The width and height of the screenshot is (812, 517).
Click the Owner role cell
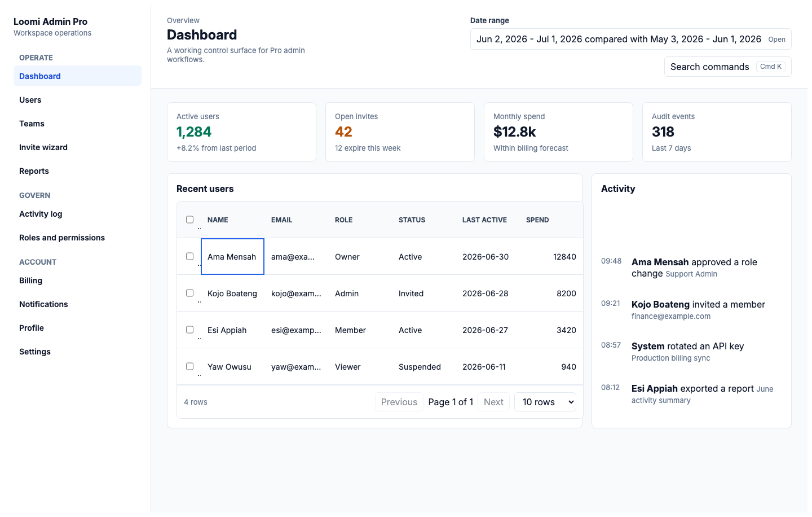click(x=360, y=257)
